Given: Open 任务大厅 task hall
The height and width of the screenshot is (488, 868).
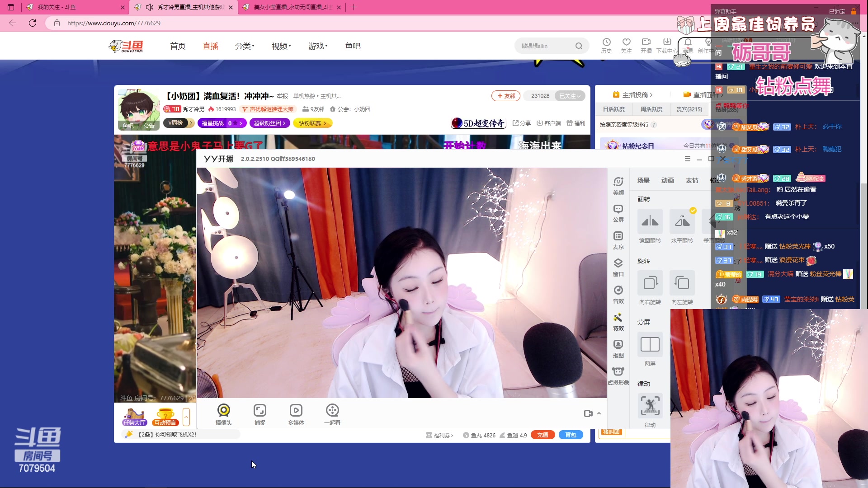Looking at the screenshot, I should tap(134, 417).
